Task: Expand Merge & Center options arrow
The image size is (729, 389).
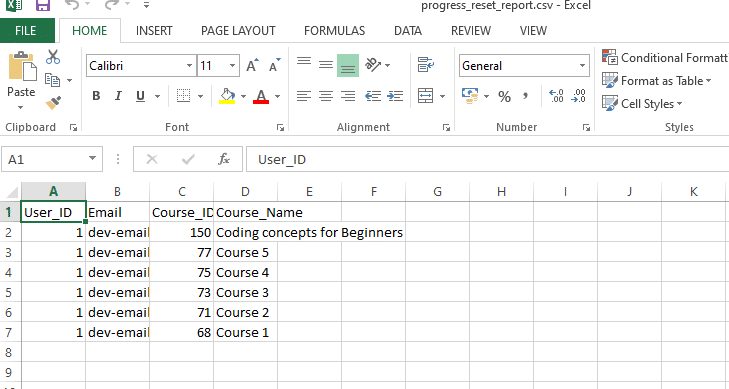Action: pos(442,96)
